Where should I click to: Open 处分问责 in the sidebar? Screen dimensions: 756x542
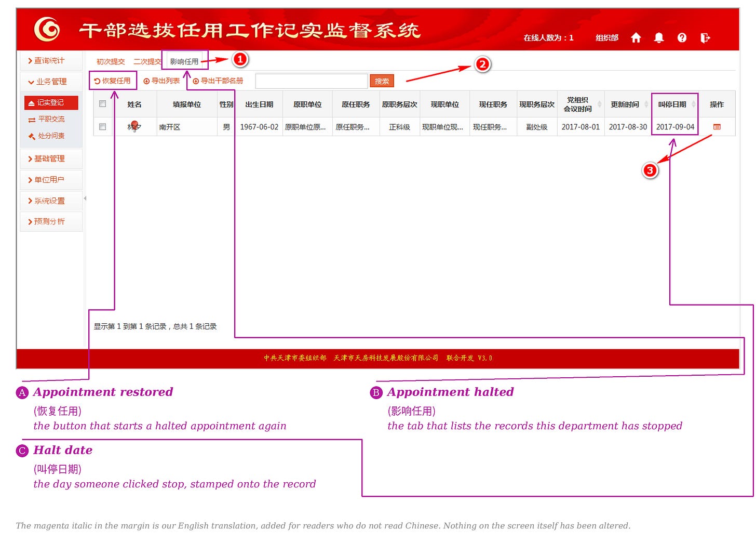click(x=47, y=136)
